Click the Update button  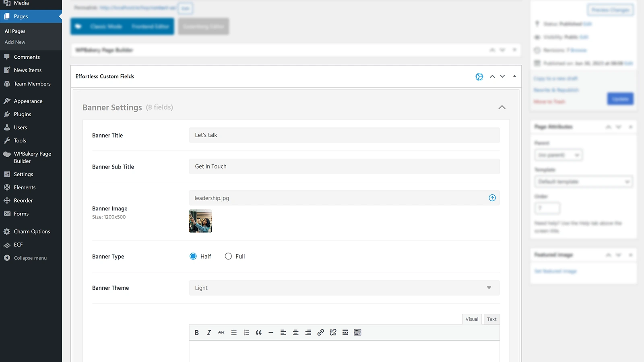coord(620,99)
